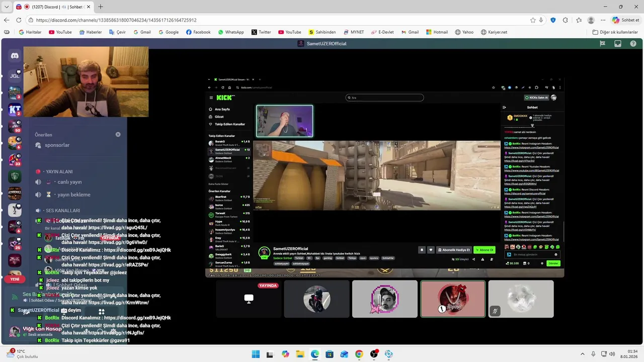This screenshot has height=362, width=644.
Task: Open the E-Devlet bookmark
Action: click(382, 32)
